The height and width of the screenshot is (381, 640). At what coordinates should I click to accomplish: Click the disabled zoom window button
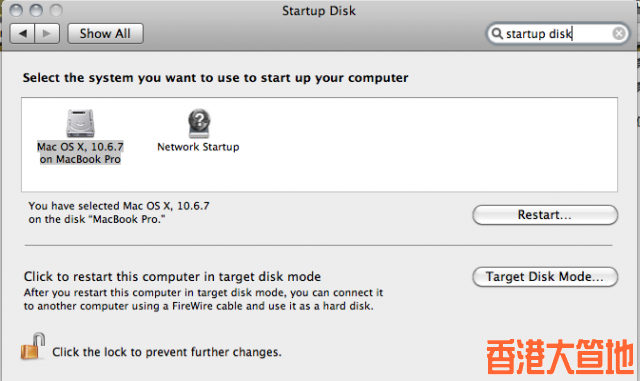coord(56,10)
